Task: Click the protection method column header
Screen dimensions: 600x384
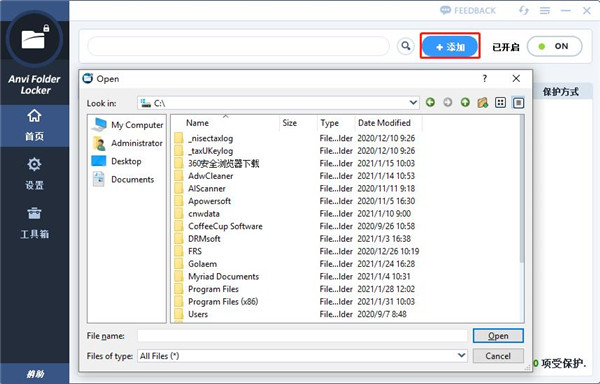Action: (560, 92)
